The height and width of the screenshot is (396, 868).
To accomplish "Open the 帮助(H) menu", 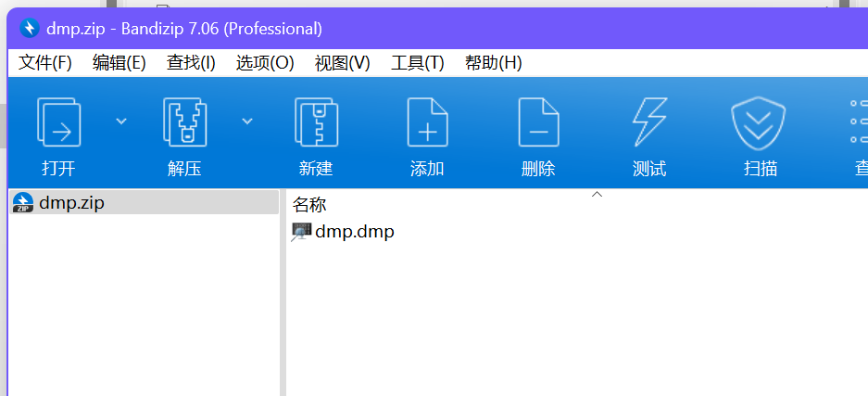I will pos(493,63).
